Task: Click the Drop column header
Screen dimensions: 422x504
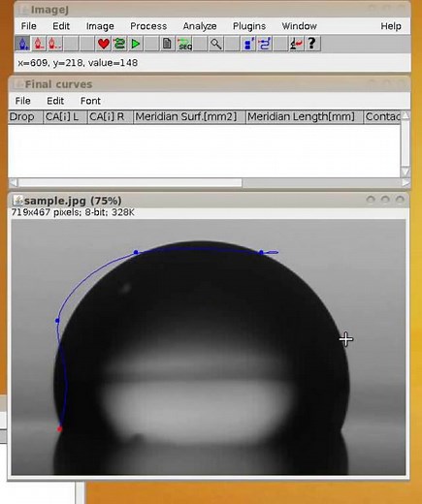Action: point(25,117)
